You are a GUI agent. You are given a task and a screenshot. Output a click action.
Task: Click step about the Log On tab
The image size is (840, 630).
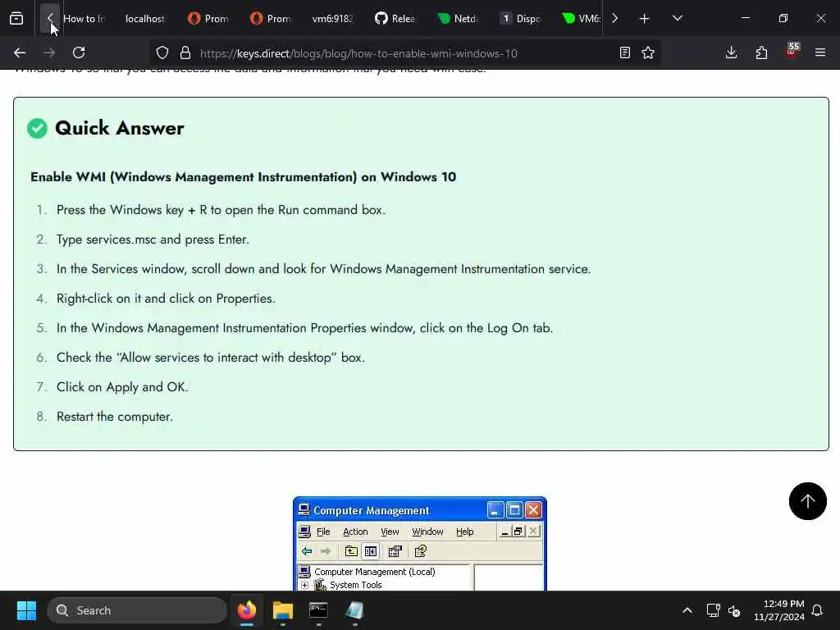pos(305,328)
